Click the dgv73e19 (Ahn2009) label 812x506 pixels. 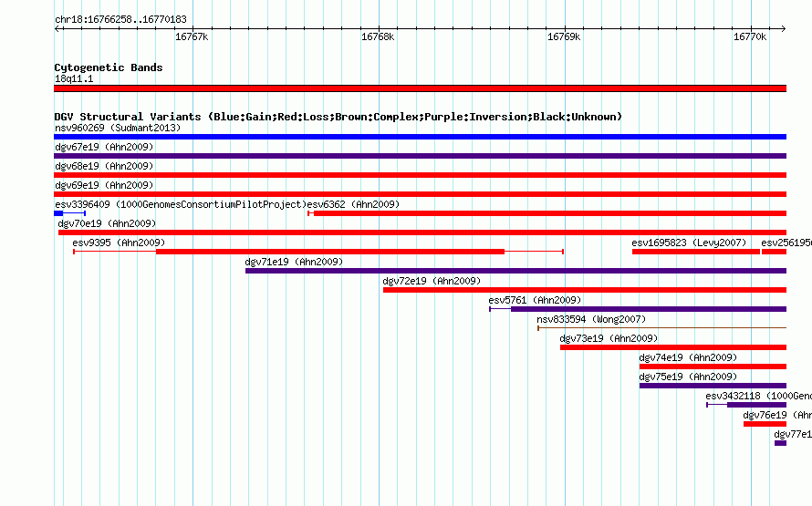609,338
